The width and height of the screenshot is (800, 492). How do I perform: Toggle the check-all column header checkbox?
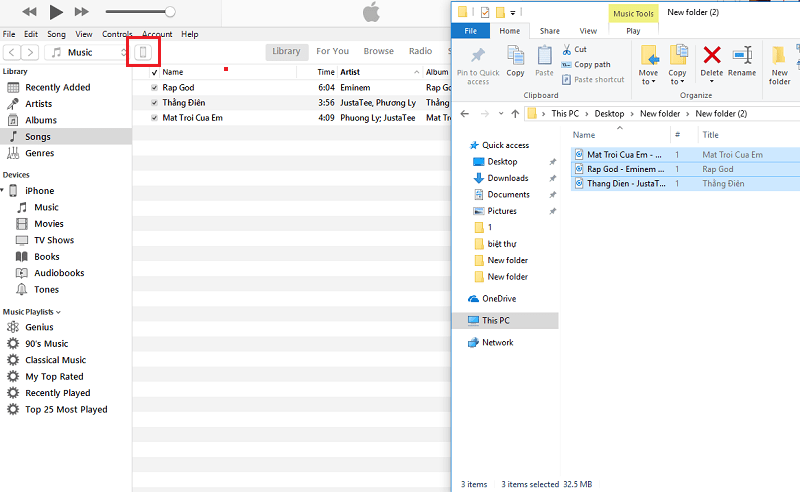pyautogui.click(x=154, y=72)
